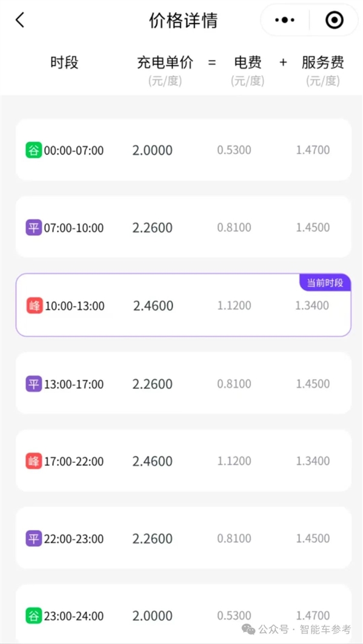
Task: Select the 时段 column header
Action: (64, 62)
